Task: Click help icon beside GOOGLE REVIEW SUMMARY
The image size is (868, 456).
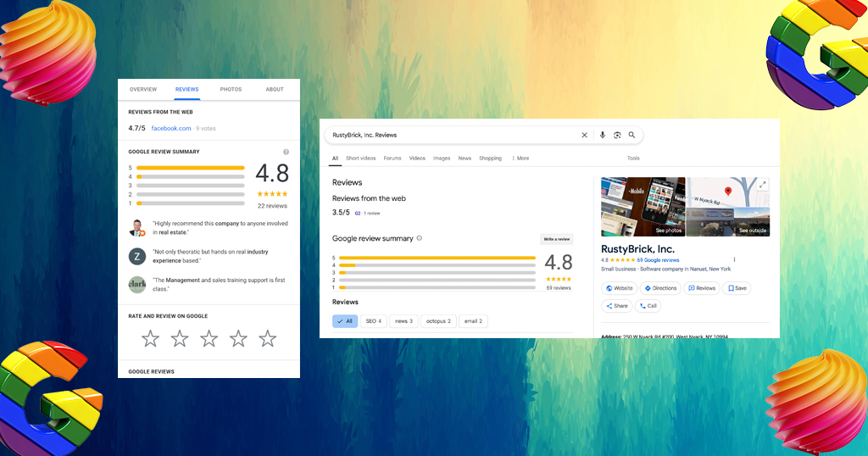Action: [x=287, y=152]
